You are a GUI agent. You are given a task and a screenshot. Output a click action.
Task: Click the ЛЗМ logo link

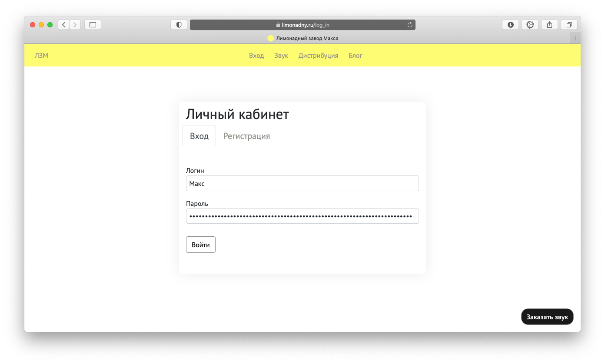(41, 56)
